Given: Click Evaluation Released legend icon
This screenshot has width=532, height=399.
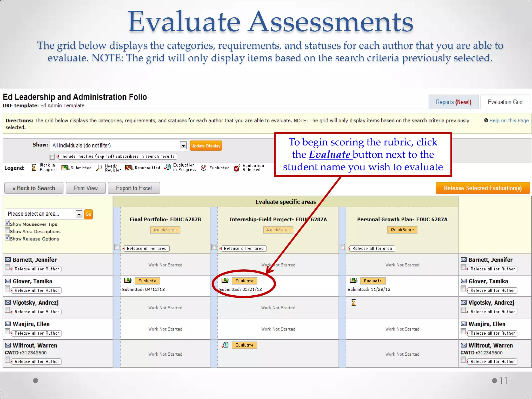Looking at the screenshot, I should click(237, 168).
